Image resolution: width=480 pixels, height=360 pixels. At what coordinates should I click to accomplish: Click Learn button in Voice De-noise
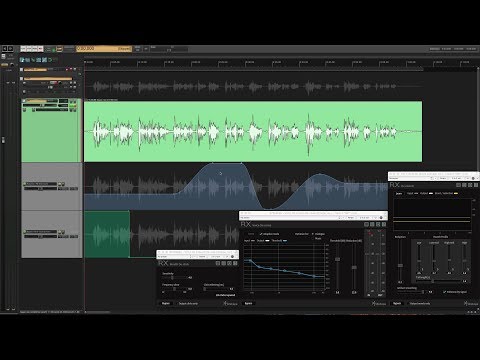click(251, 234)
